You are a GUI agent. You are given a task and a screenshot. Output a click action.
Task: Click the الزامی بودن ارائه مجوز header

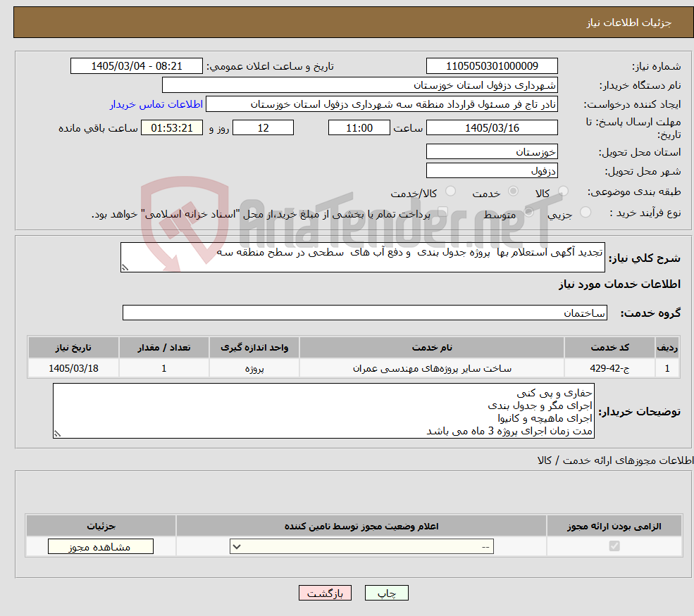[614, 526]
